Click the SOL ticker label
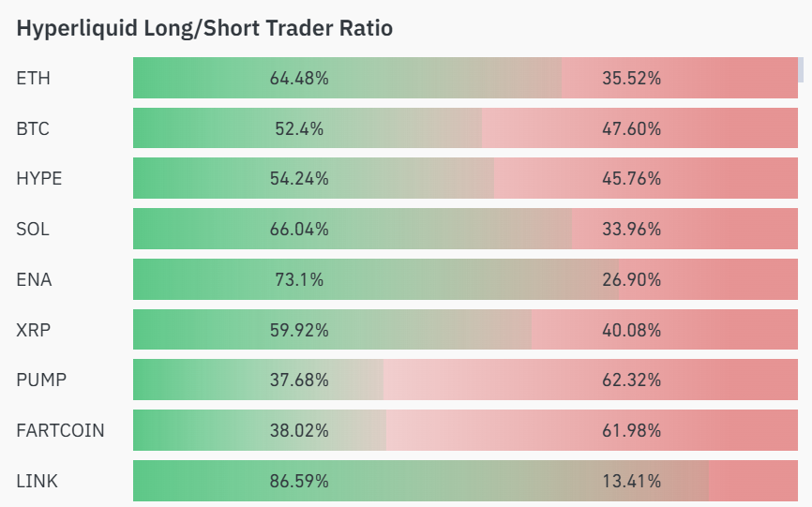The image size is (812, 507). click(33, 230)
